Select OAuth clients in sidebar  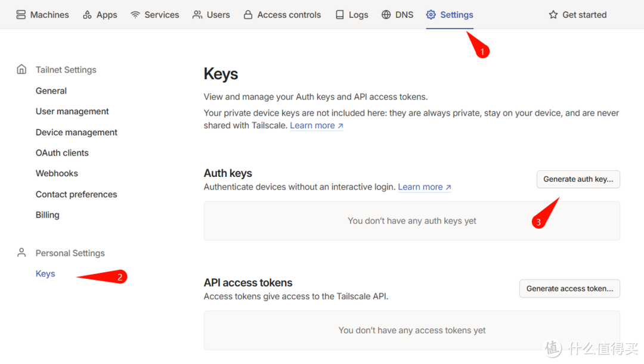click(62, 153)
